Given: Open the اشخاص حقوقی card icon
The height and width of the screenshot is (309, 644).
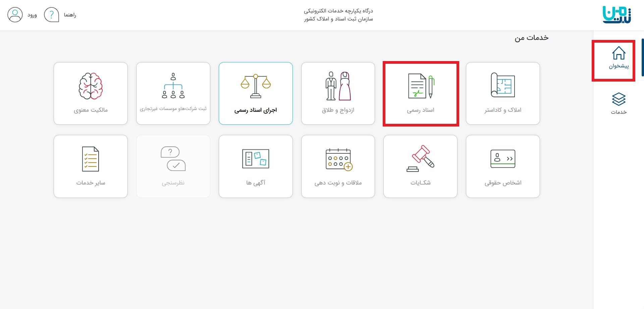Looking at the screenshot, I should click(502, 159).
